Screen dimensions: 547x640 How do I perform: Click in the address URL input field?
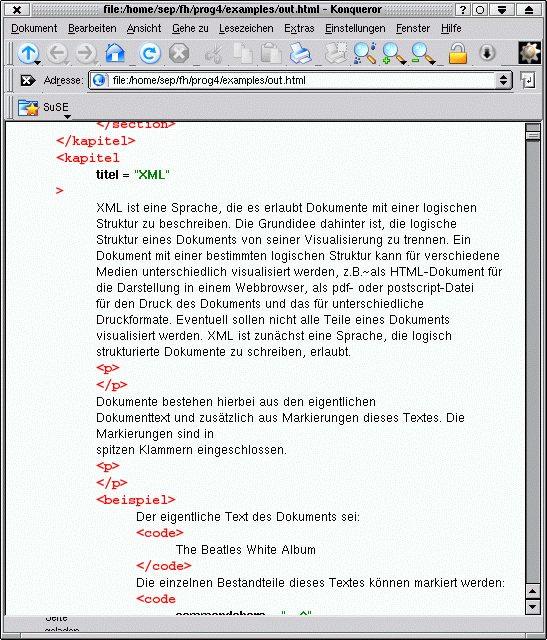[x=302, y=80]
